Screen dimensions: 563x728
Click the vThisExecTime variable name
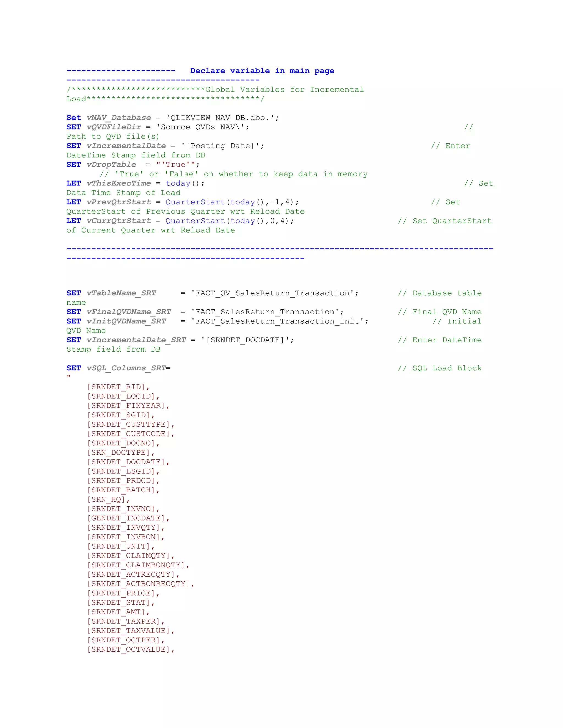click(x=118, y=183)
